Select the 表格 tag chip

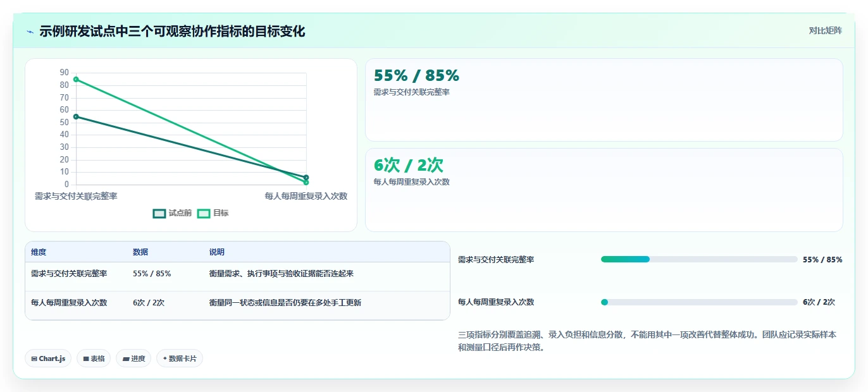coord(94,358)
